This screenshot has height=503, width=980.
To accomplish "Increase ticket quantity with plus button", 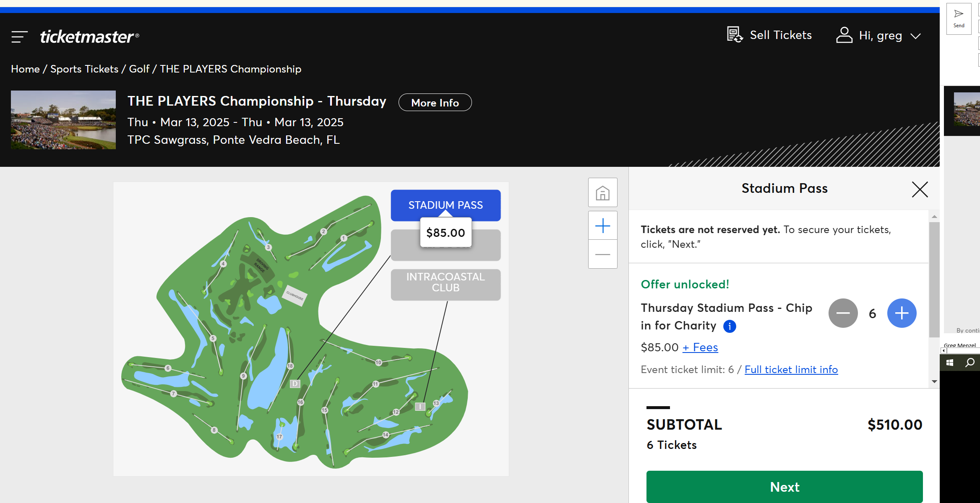I will coord(902,313).
